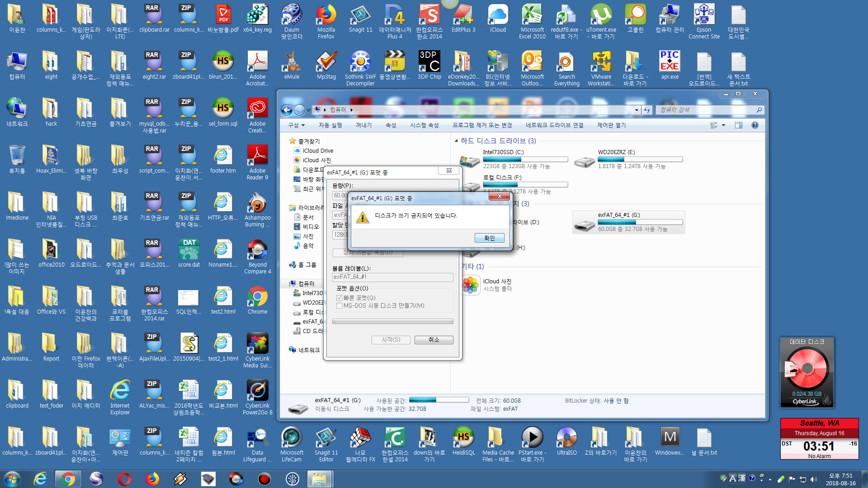Click the 볼륨 레이블 input field
The height and width of the screenshot is (488, 868).
point(392,277)
